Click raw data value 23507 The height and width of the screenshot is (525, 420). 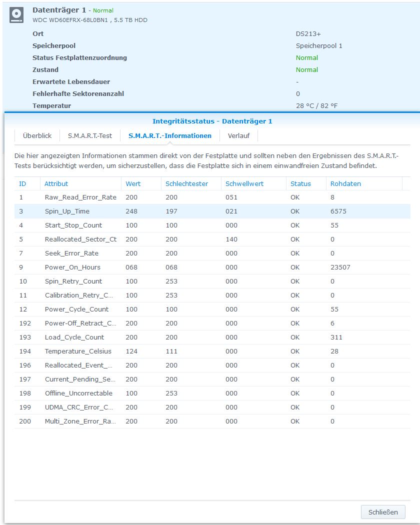(340, 267)
